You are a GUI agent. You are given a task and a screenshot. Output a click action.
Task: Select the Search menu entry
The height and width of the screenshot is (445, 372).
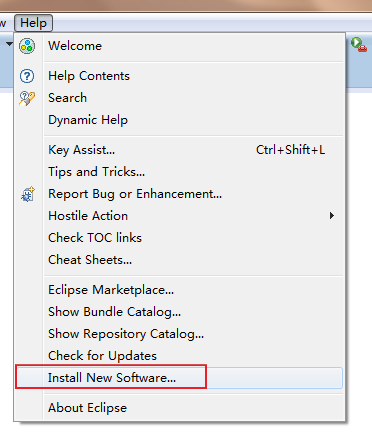[x=179, y=98]
